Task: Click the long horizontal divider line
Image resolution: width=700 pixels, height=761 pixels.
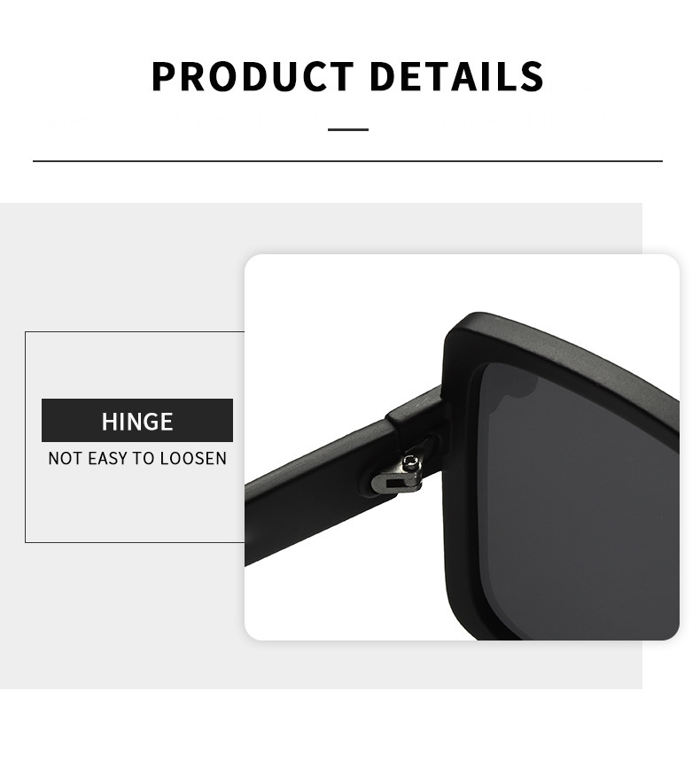Action: point(347,160)
